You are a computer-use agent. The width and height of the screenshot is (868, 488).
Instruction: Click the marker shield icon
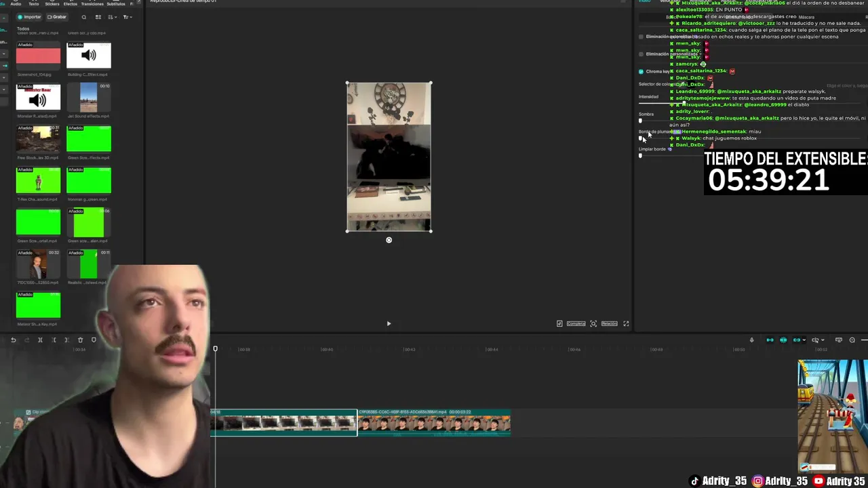[94, 340]
